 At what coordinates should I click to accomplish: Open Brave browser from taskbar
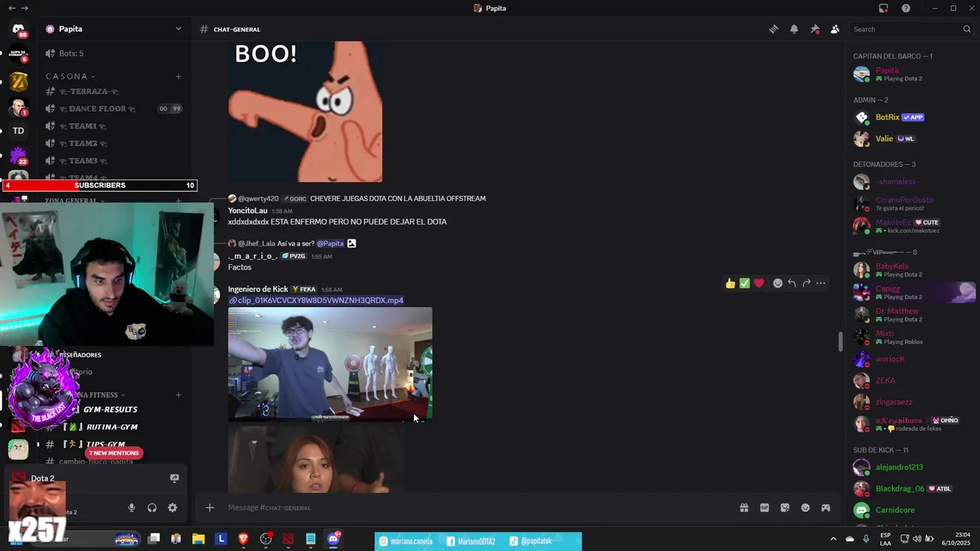pos(243,539)
